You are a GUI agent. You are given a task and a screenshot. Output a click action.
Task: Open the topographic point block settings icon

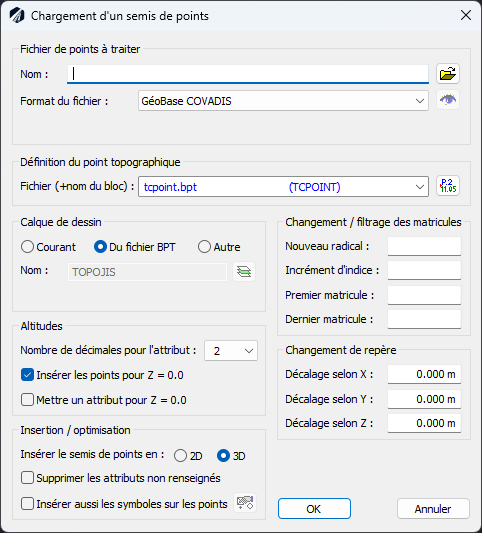pyautogui.click(x=449, y=186)
